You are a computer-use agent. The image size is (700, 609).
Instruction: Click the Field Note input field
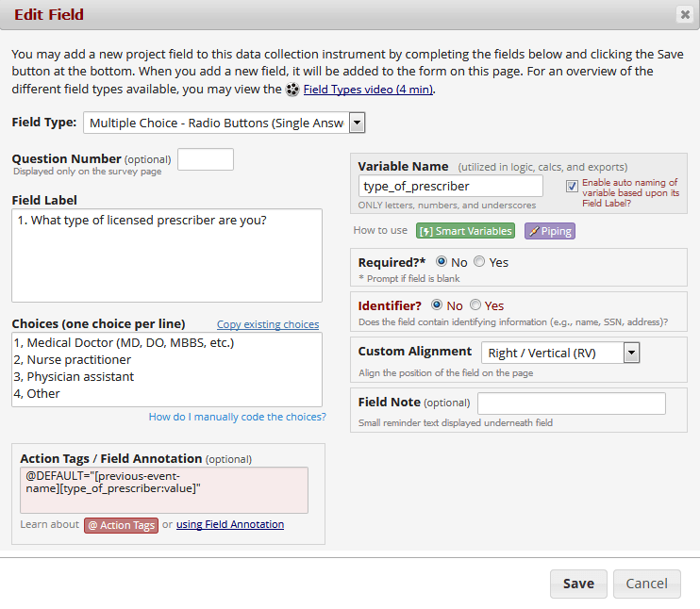tap(572, 403)
